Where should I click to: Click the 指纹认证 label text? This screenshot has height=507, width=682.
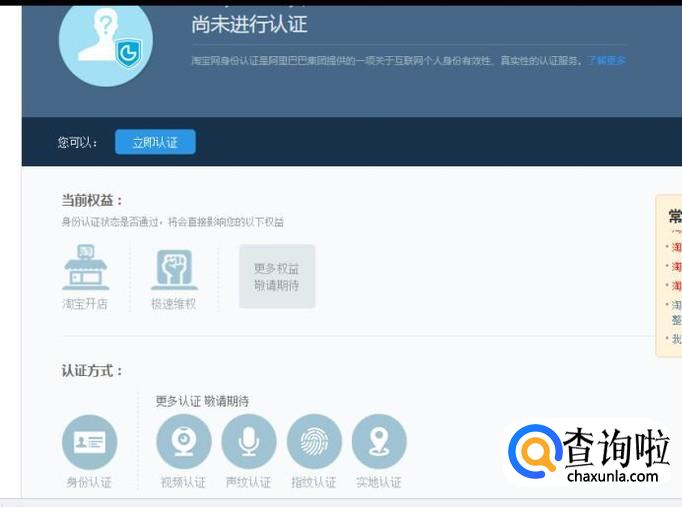coord(314,482)
